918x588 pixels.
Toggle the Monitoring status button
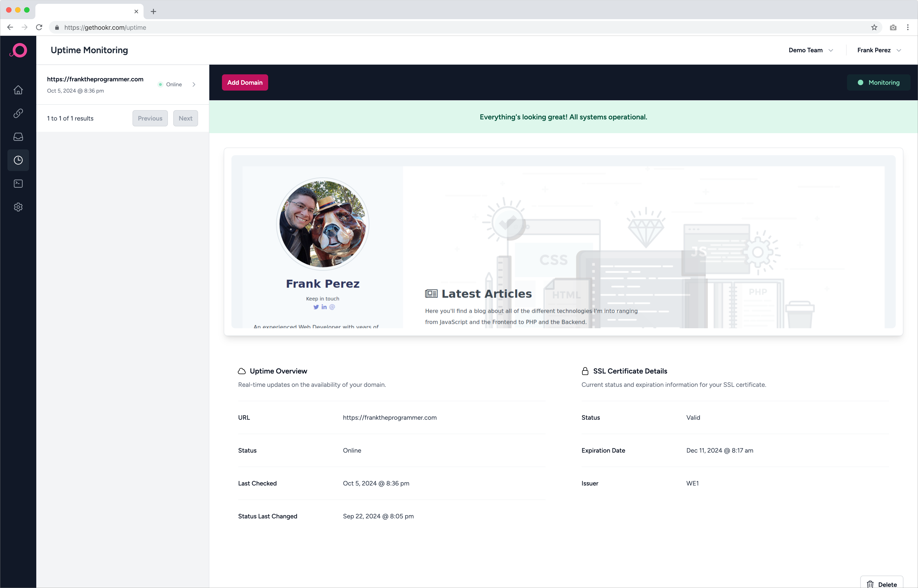pos(878,82)
